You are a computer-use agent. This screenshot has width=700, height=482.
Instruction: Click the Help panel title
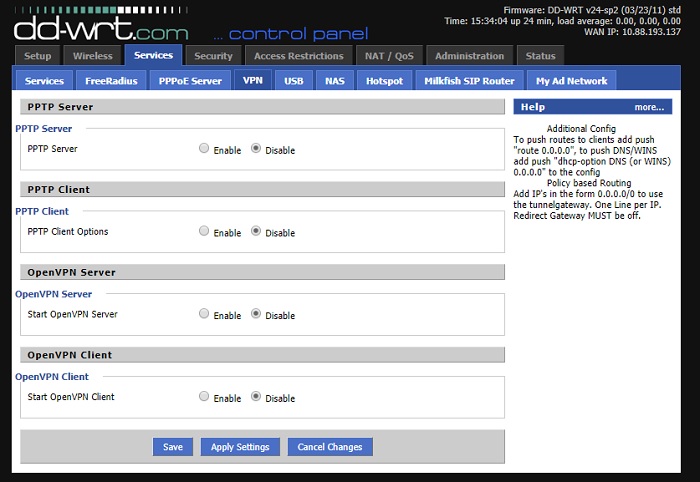[x=533, y=107]
